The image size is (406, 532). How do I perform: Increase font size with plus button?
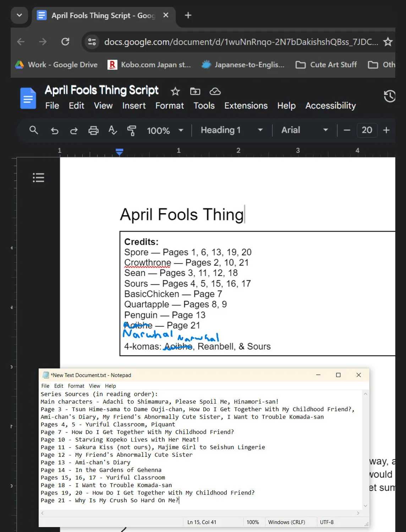(x=386, y=130)
